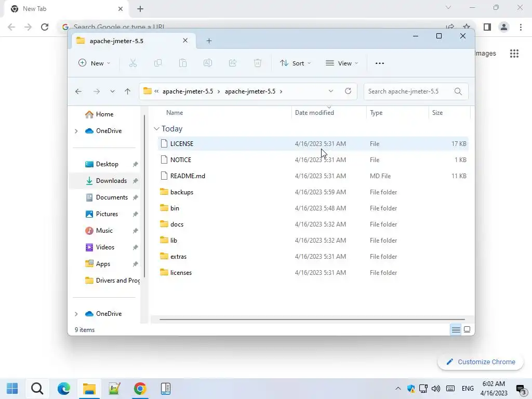This screenshot has height=399, width=532.
Task: Click the horizontal scrollbar in file list
Action: pyautogui.click(x=312, y=320)
